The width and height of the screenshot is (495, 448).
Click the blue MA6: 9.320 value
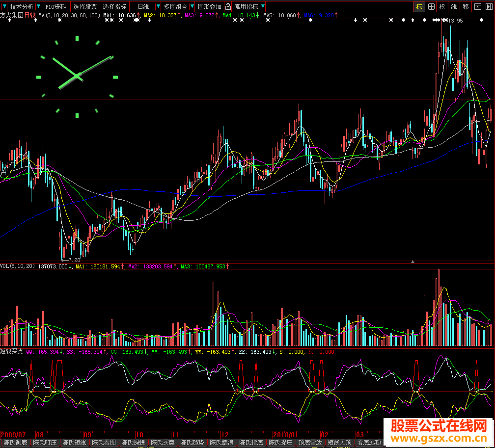pyautogui.click(x=319, y=15)
